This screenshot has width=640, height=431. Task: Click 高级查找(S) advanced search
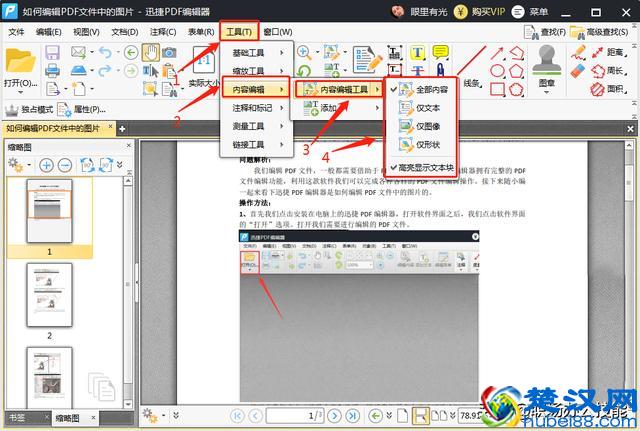(599, 32)
